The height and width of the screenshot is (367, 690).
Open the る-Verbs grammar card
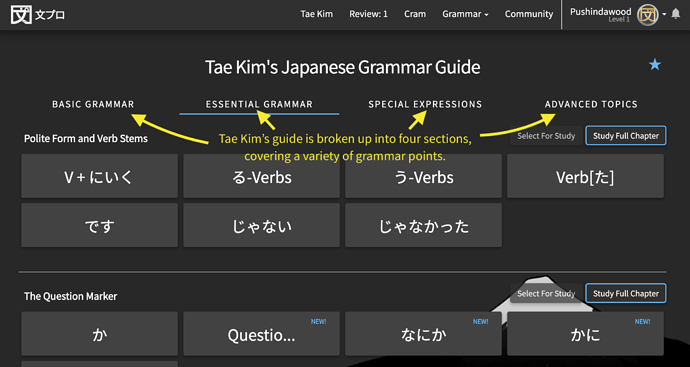pyautogui.click(x=261, y=176)
